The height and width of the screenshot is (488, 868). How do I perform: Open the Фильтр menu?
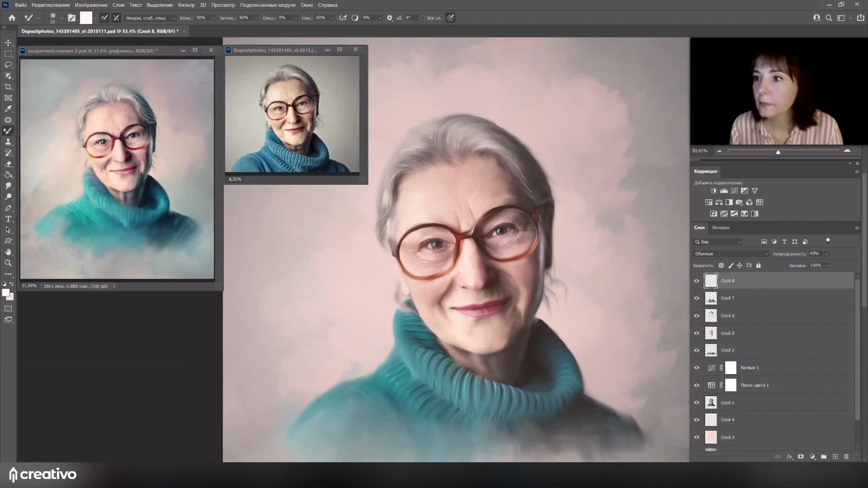click(x=186, y=5)
